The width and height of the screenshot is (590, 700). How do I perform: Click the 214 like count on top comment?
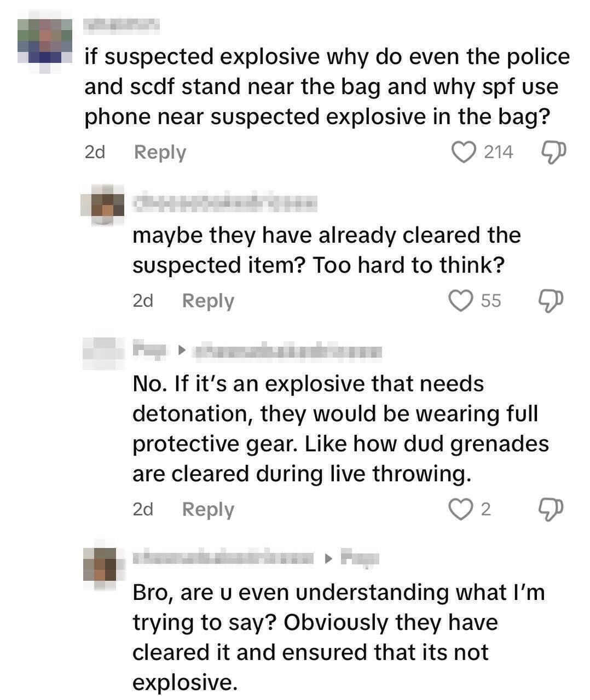click(498, 152)
